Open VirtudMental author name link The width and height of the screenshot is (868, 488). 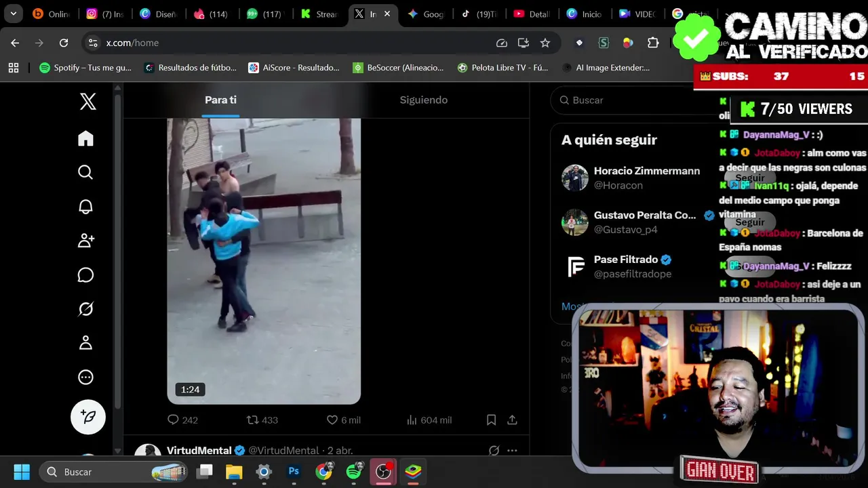pyautogui.click(x=199, y=450)
